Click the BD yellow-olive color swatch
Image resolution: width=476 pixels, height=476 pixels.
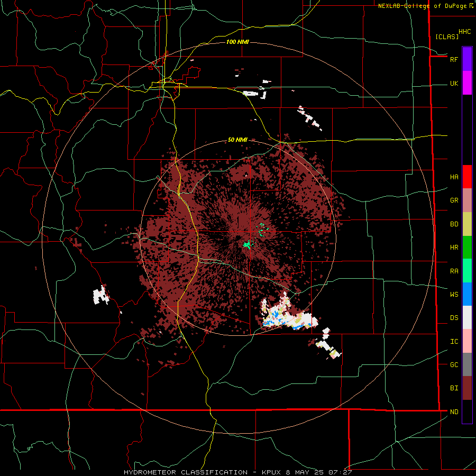pos(467,224)
